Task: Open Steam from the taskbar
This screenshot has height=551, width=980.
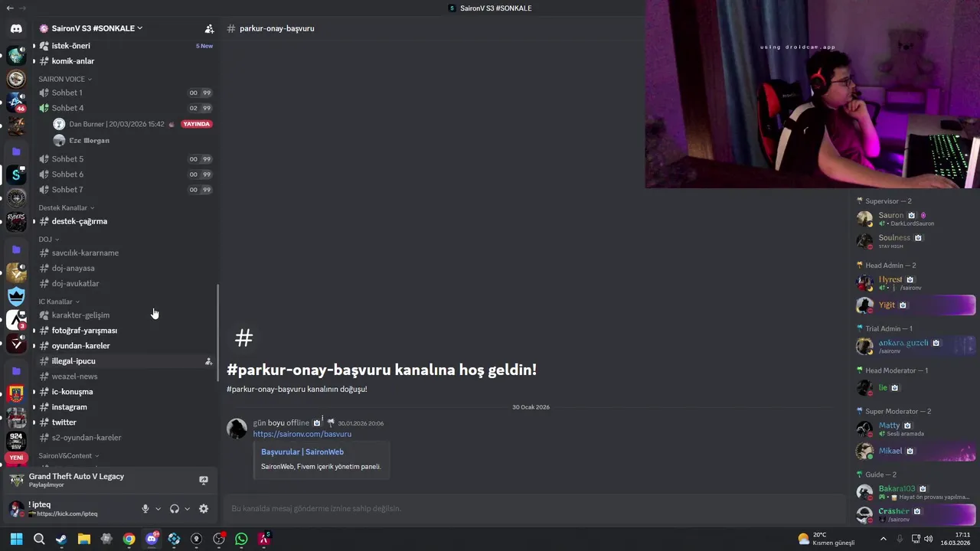Action: [x=61, y=539]
